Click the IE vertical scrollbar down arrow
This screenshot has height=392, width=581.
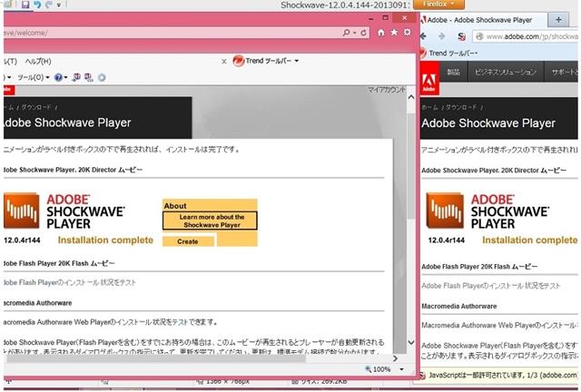(x=411, y=342)
